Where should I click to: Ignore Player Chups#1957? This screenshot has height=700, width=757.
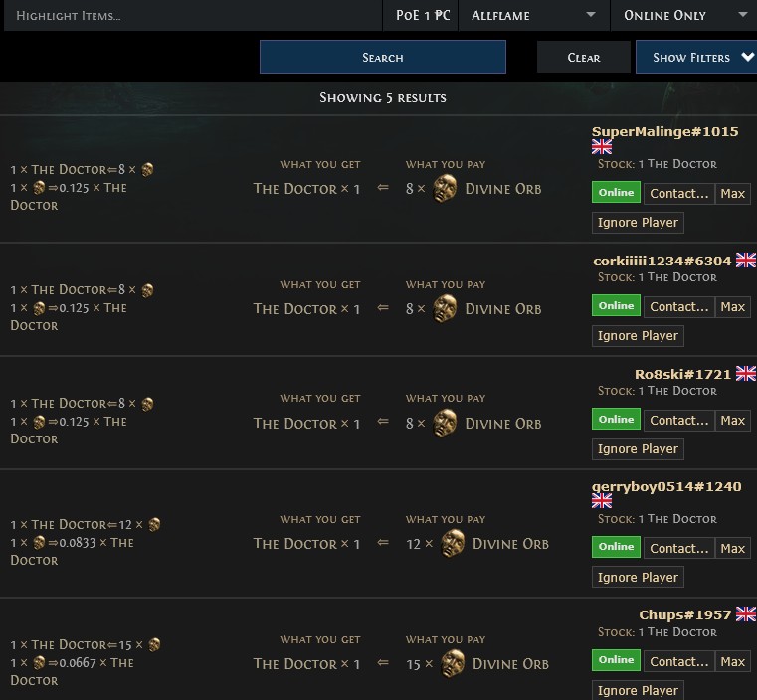(x=638, y=690)
